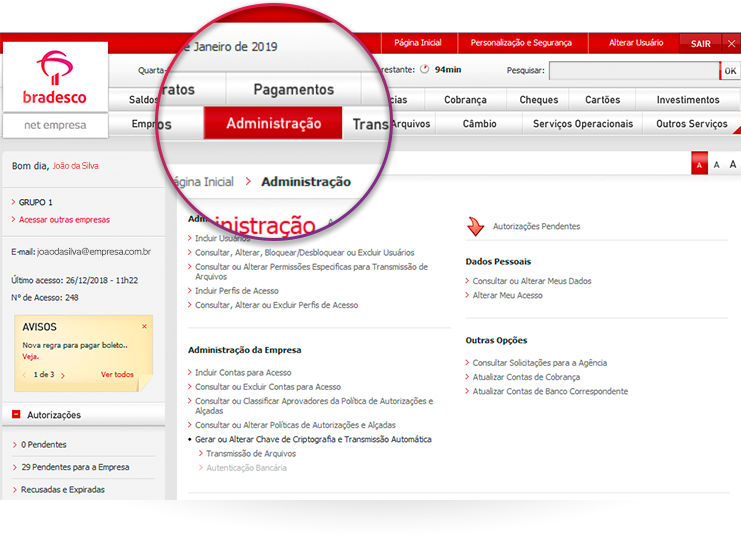
Task: Open the Cobrança tab
Action: coord(465,100)
